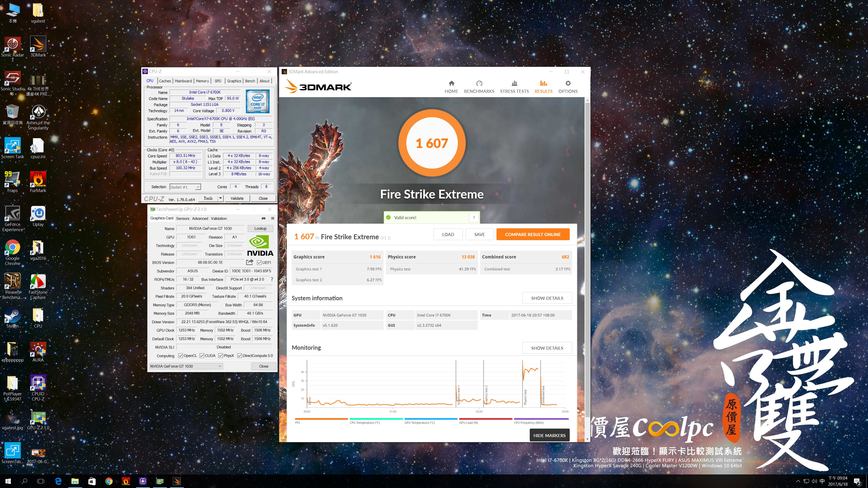Click 3DMark vertical scrollbar thumb
868x488 pixels.
click(x=587, y=259)
